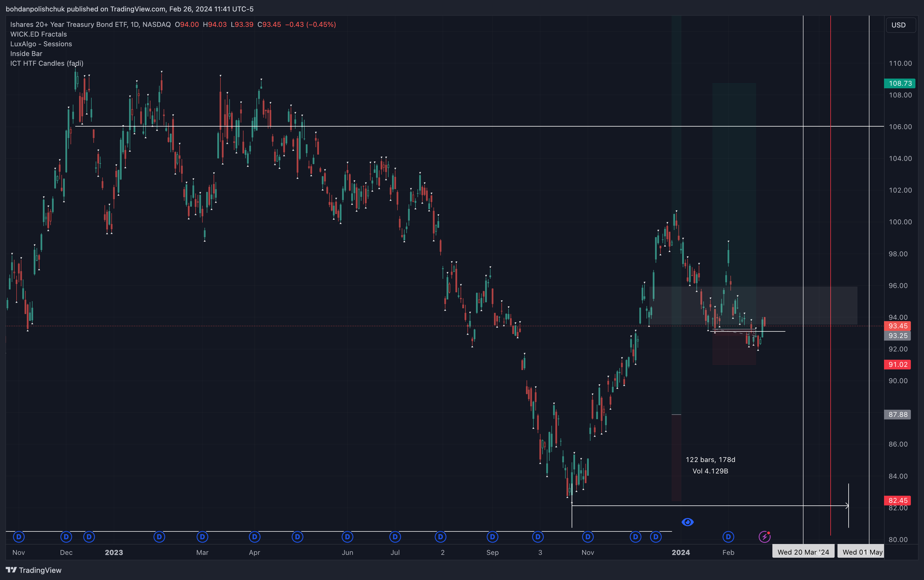Click the open value O94.00 in header

(x=187, y=25)
